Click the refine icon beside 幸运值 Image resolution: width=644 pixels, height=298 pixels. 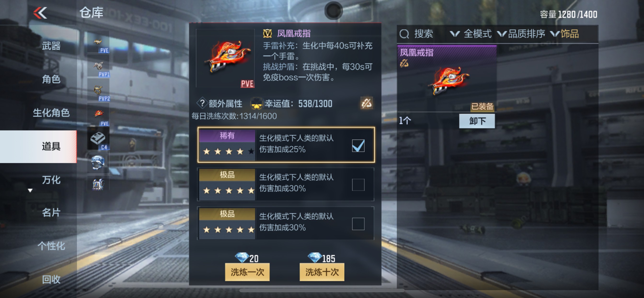click(x=367, y=103)
